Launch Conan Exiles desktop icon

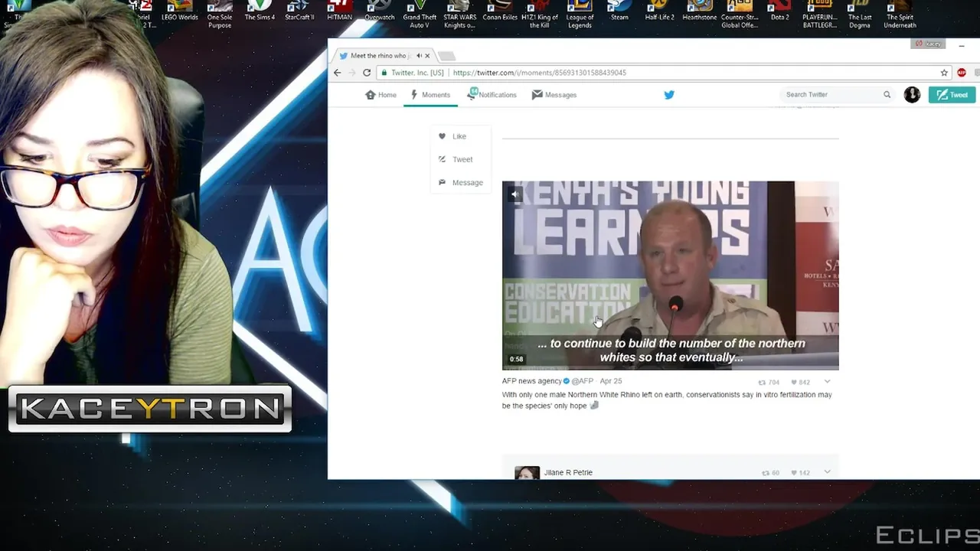(500, 11)
